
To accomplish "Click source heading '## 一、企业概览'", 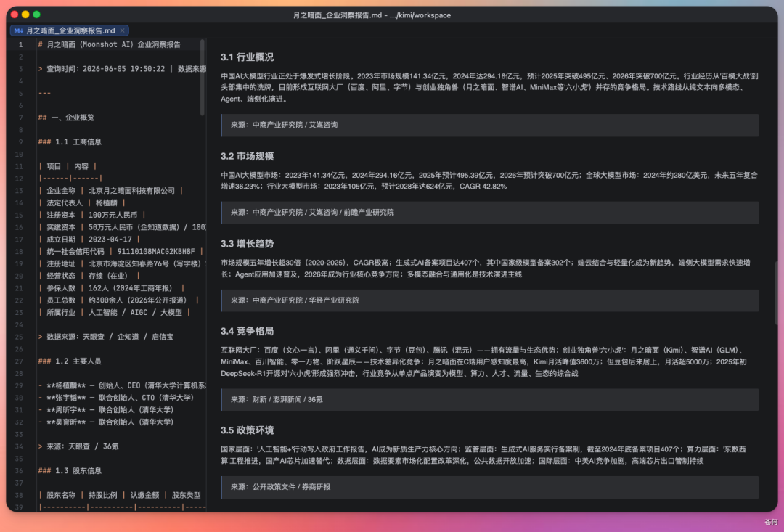I will (x=66, y=118).
